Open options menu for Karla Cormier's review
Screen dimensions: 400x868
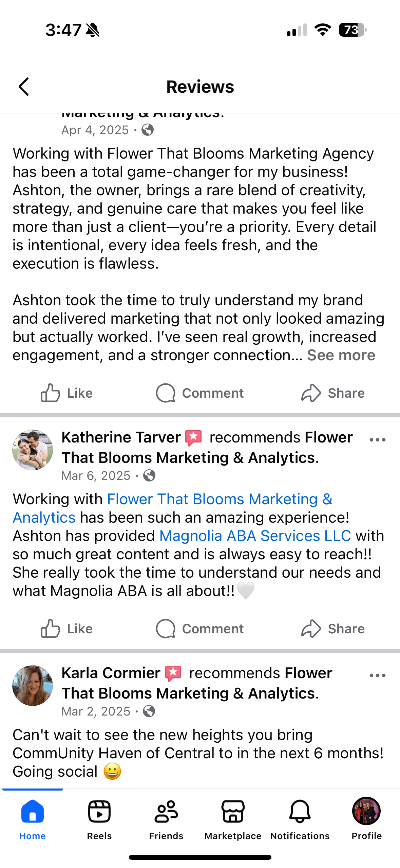(x=378, y=675)
